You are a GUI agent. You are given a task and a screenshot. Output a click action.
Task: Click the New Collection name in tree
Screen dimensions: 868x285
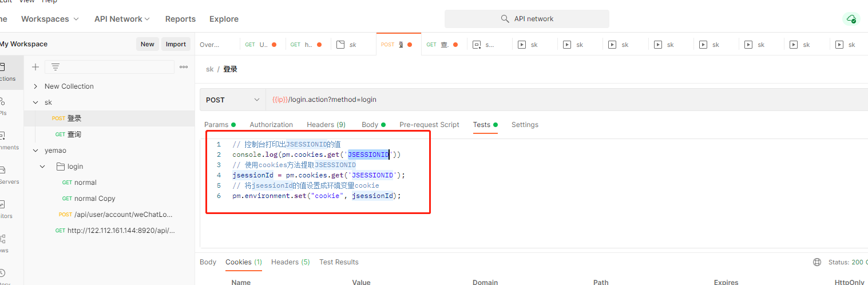[x=69, y=86]
